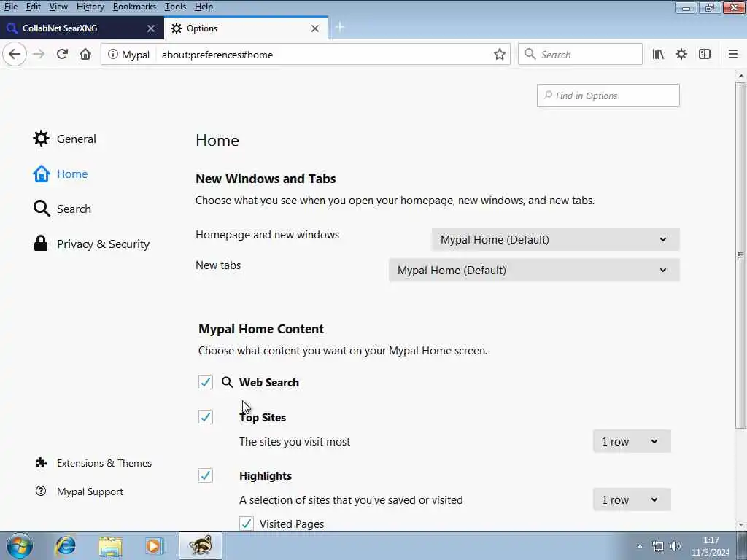Uncheck the Visited Pages checkbox
The height and width of the screenshot is (560, 747).
pos(247,524)
